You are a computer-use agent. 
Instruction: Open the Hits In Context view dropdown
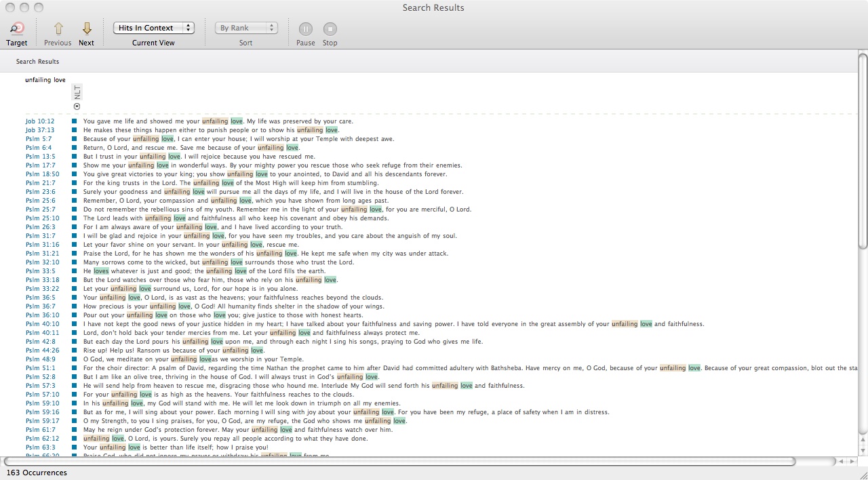(154, 28)
